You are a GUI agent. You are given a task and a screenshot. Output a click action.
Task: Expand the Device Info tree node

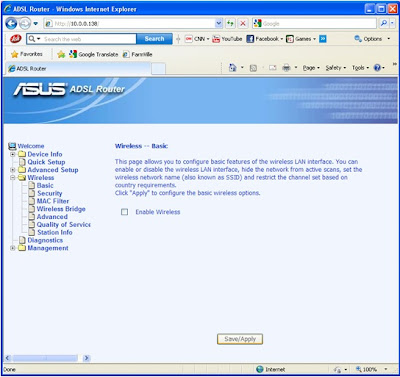click(x=13, y=154)
